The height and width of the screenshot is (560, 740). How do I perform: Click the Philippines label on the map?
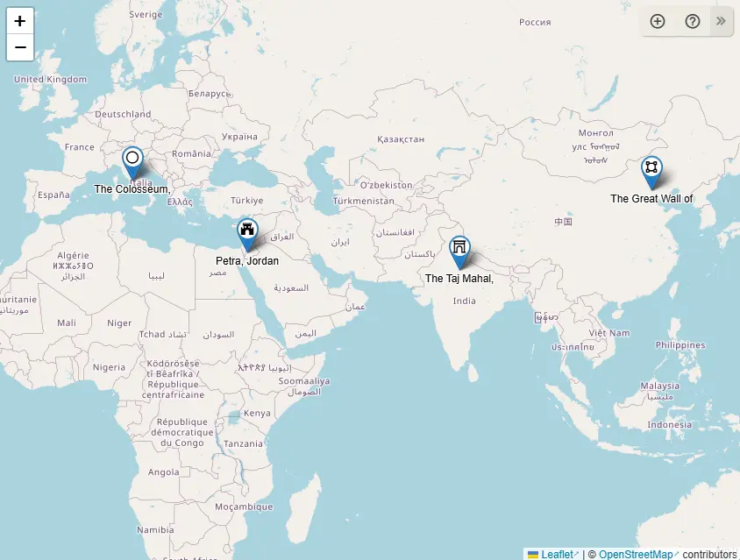coord(680,345)
